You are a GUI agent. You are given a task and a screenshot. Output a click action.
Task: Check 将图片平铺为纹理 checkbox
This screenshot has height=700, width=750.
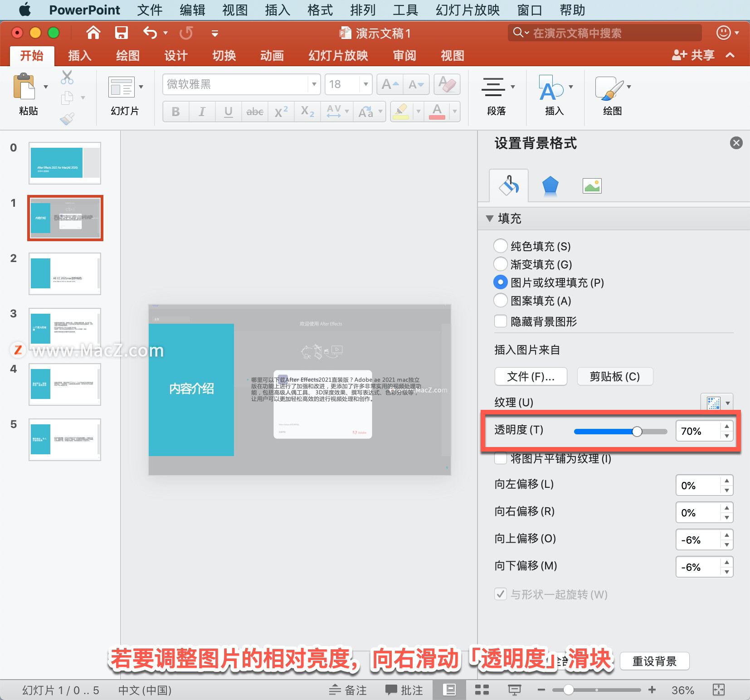click(501, 458)
